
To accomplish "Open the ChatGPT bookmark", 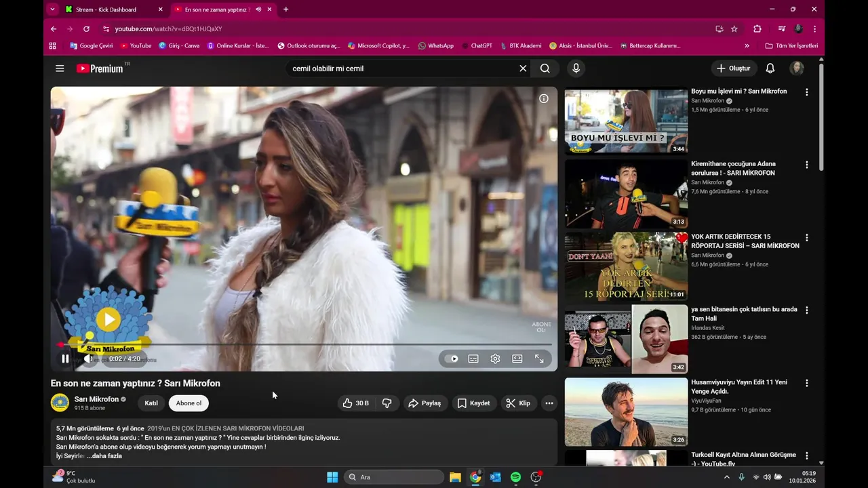I will [x=476, y=46].
